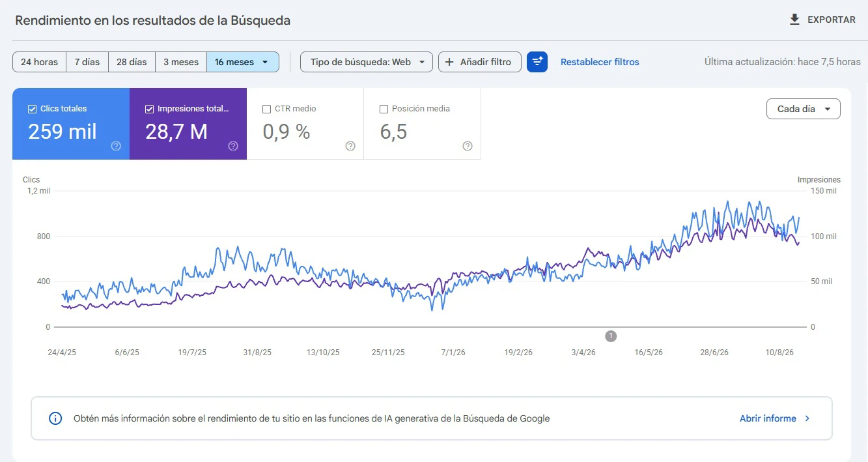Click the EXPORTAR button

pyautogui.click(x=822, y=20)
